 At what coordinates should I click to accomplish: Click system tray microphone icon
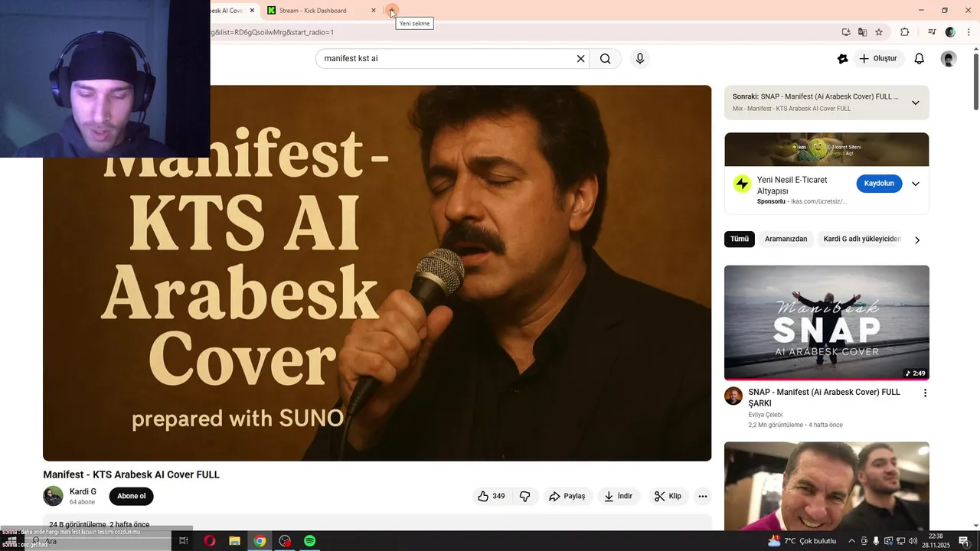point(876,541)
